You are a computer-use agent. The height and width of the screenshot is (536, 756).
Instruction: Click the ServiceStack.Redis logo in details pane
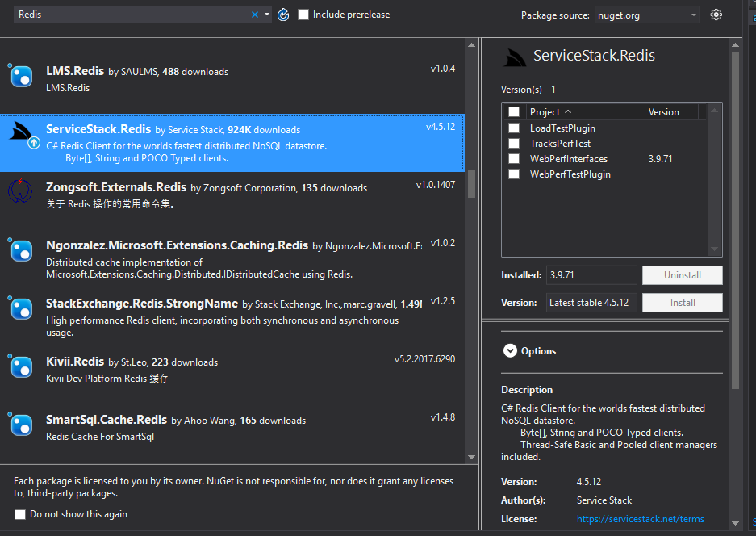(515, 57)
